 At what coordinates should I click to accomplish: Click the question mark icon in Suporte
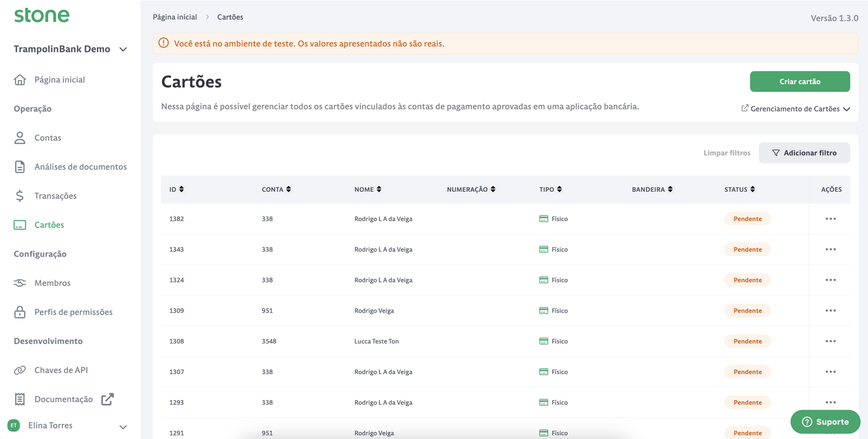(x=807, y=422)
